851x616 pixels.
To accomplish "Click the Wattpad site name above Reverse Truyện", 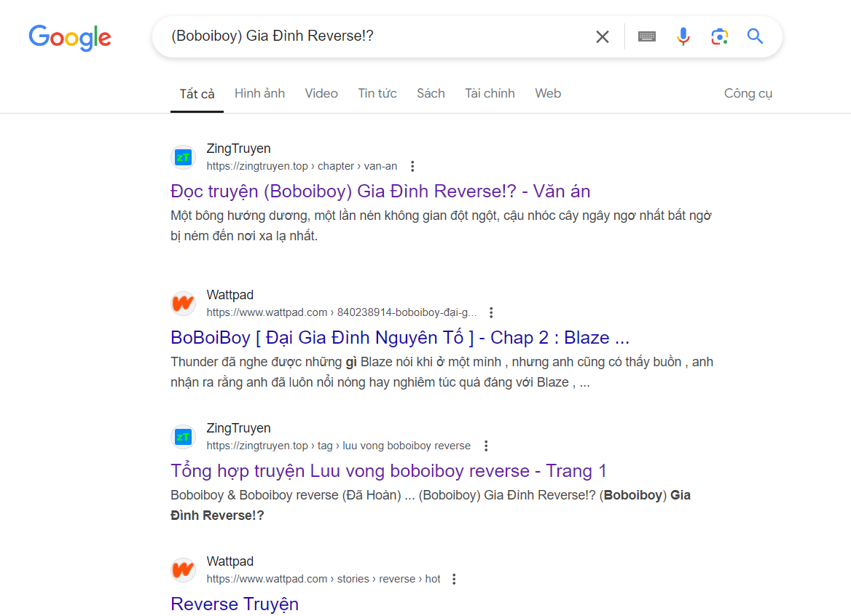I will (230, 561).
